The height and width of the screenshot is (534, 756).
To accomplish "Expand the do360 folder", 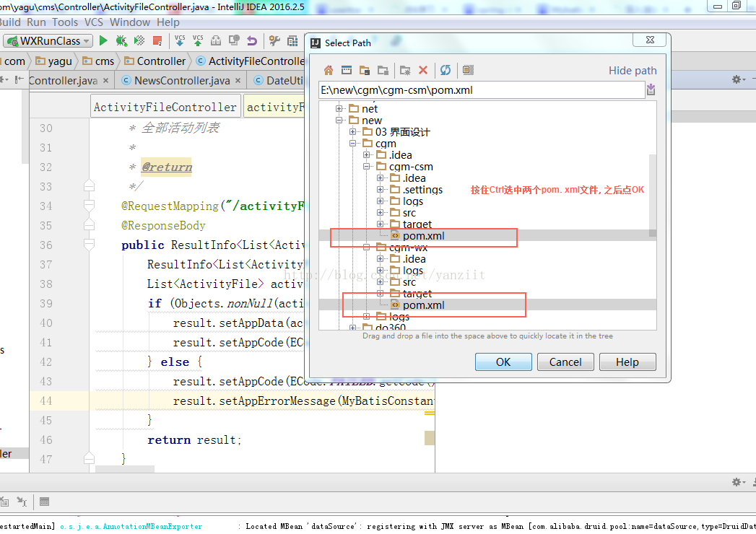I will tap(352, 328).
